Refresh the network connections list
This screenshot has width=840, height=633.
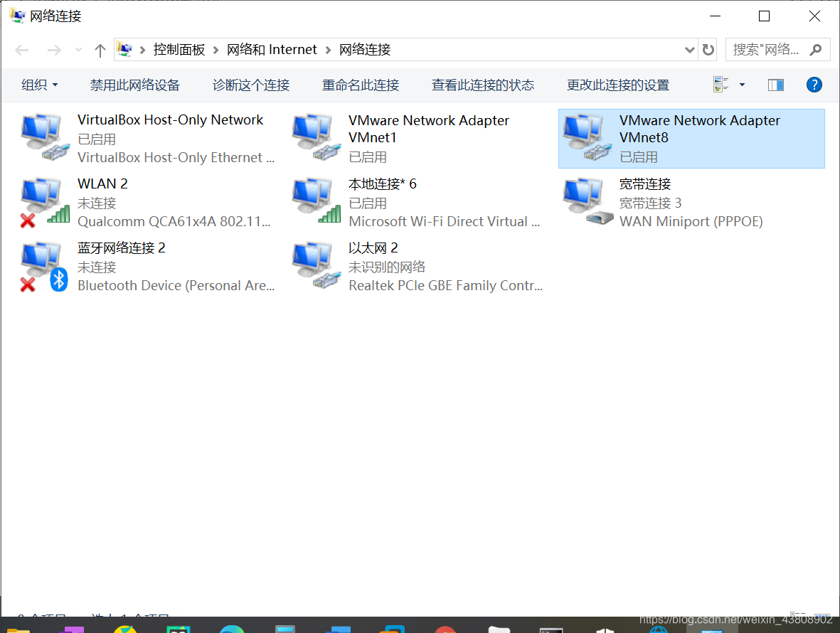coord(708,50)
